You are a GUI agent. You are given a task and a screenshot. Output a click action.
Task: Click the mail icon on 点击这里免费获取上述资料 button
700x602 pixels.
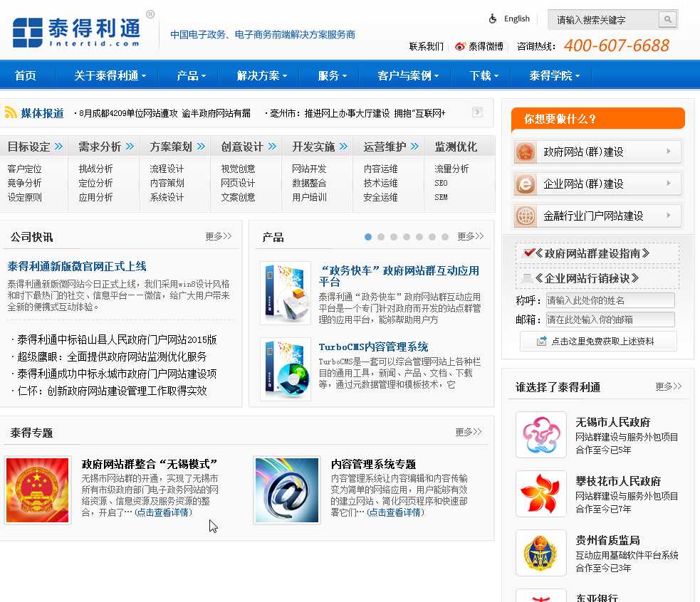point(541,342)
